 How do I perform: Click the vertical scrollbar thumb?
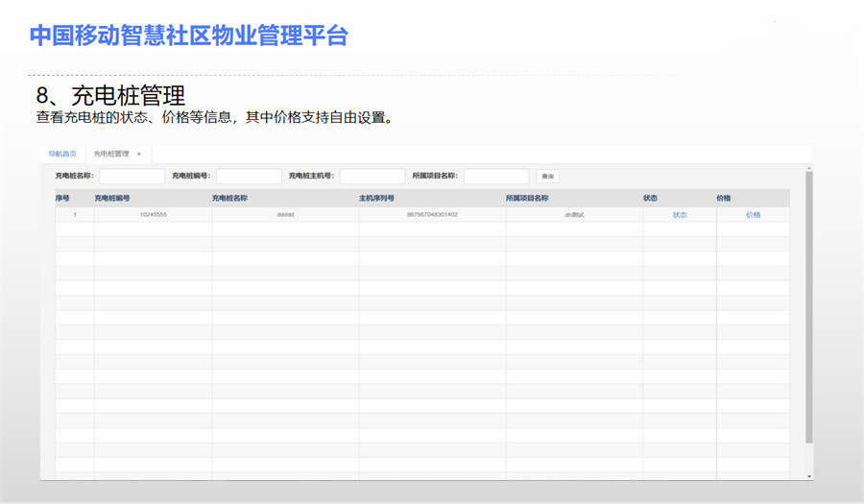pos(809,307)
